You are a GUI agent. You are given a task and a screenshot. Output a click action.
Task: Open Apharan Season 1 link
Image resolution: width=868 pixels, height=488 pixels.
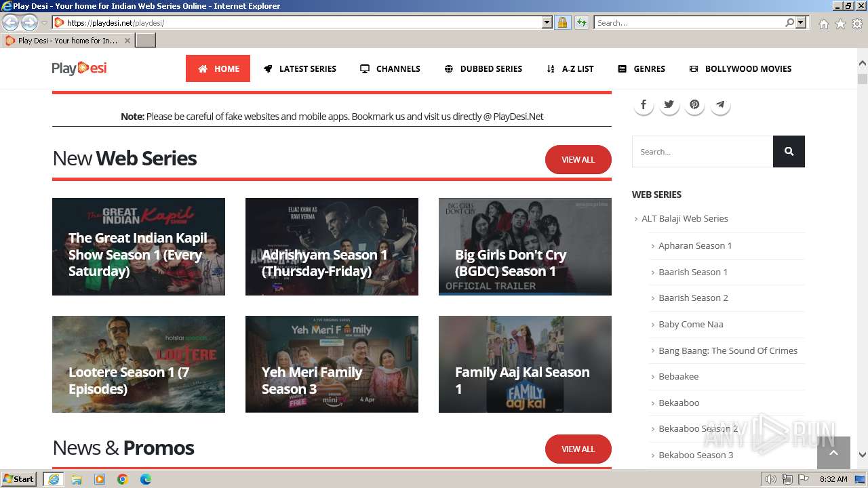695,245
